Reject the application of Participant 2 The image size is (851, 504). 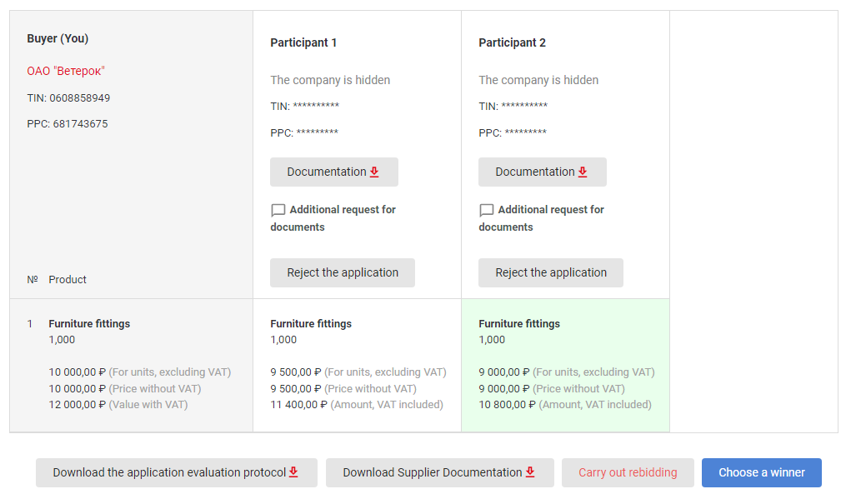[x=551, y=273]
